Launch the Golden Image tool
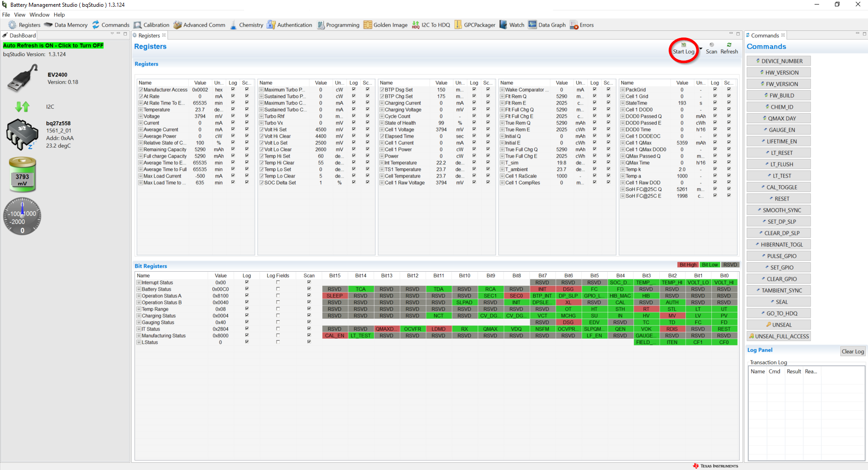The image size is (868, 470). 385,25
